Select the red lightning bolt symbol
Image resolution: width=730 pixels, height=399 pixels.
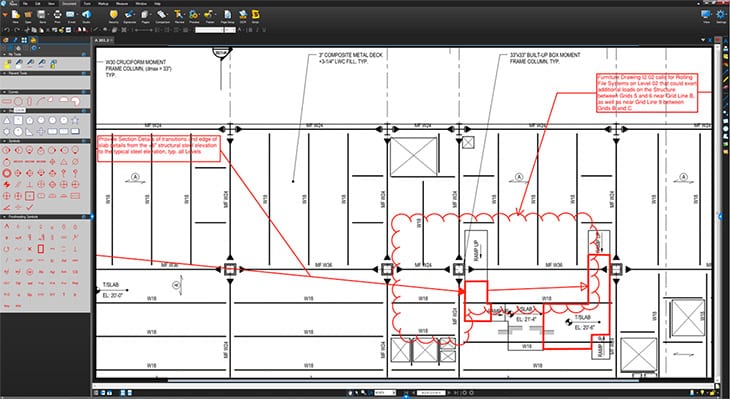pos(7,184)
